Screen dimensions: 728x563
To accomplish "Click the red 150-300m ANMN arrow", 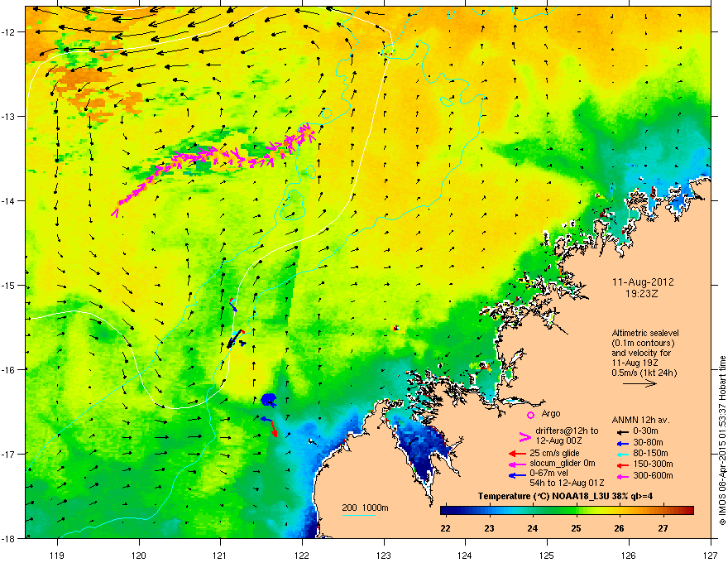I will 623,465.
